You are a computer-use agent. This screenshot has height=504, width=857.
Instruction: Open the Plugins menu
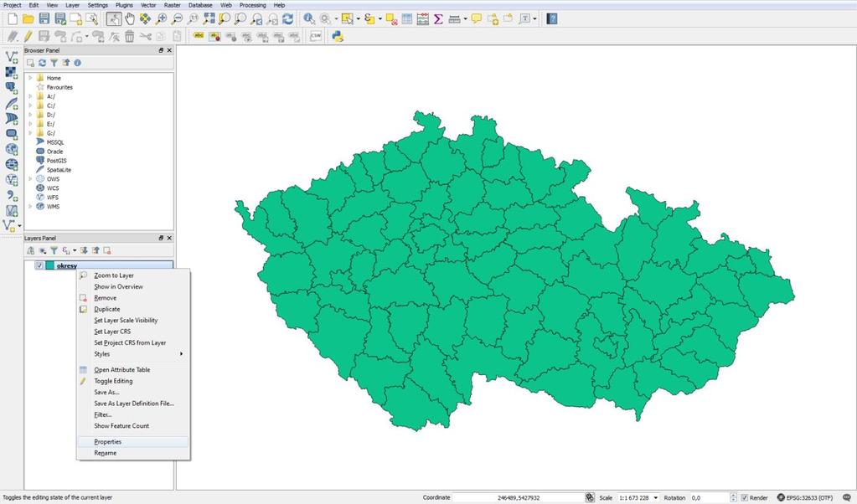click(124, 5)
